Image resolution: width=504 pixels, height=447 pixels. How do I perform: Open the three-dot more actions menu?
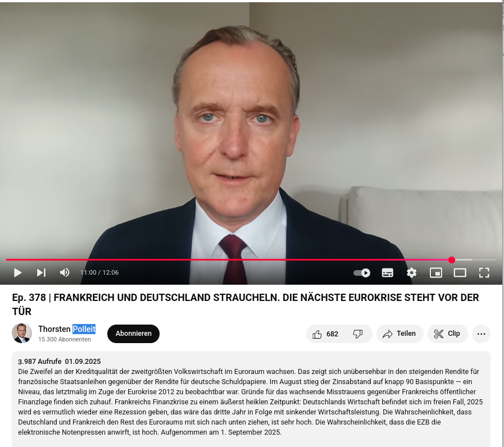coord(481,334)
